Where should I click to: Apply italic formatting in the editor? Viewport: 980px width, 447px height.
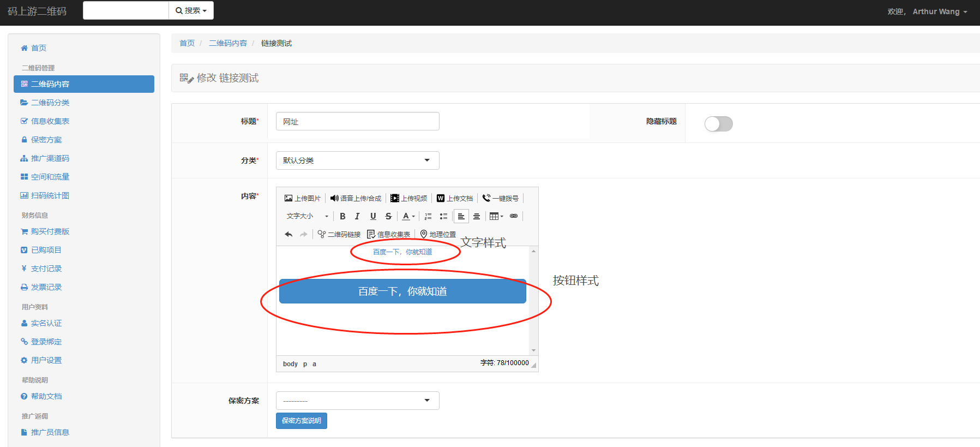coord(358,216)
